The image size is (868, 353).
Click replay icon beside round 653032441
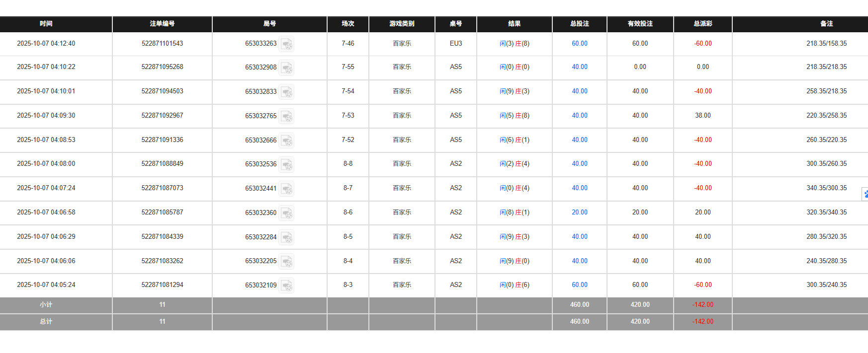click(286, 189)
